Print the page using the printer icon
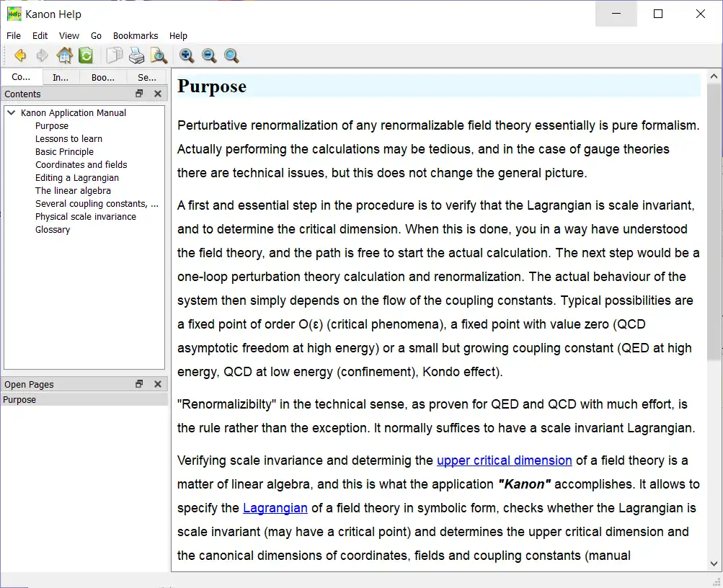This screenshot has height=588, width=723. tap(136, 55)
